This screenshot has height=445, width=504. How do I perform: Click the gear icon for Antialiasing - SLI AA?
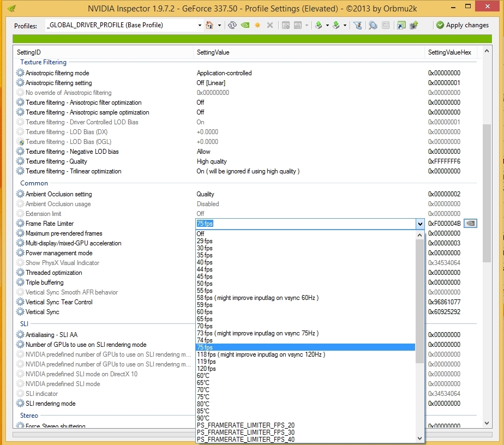pyautogui.click(x=20, y=334)
